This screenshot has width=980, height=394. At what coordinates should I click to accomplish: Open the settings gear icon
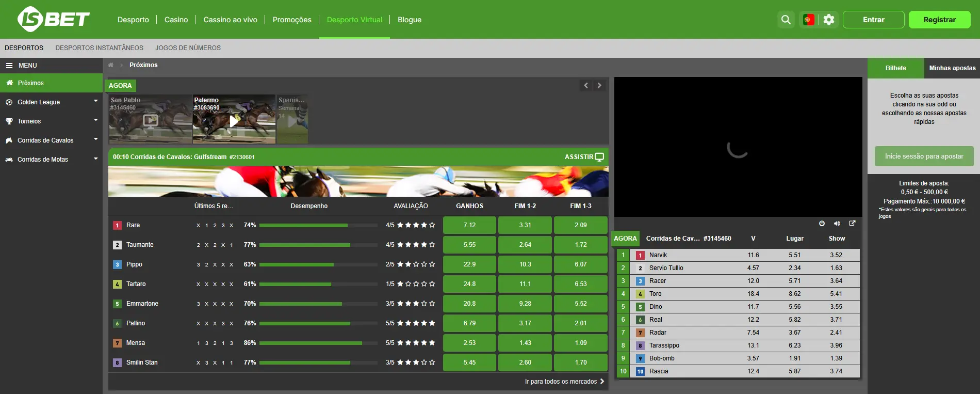tap(829, 20)
